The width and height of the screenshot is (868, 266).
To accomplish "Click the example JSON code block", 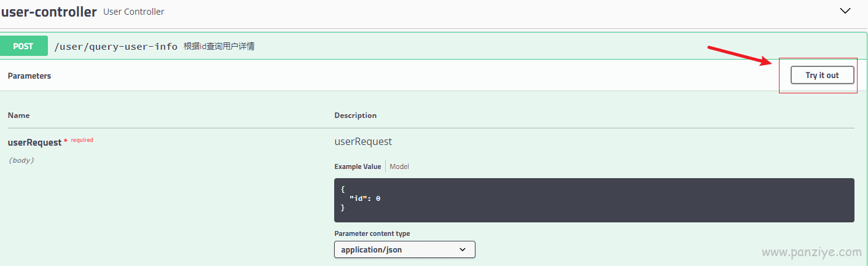I will click(x=594, y=200).
